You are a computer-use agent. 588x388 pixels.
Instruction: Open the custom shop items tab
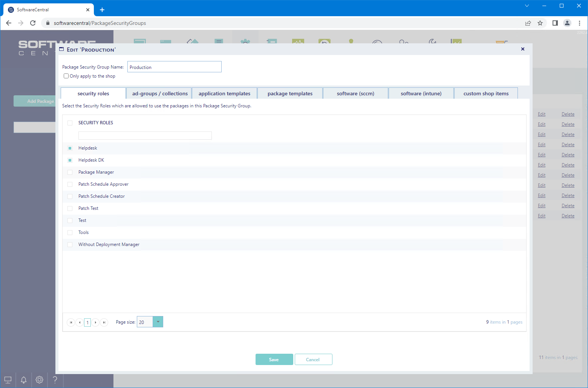(x=486, y=93)
